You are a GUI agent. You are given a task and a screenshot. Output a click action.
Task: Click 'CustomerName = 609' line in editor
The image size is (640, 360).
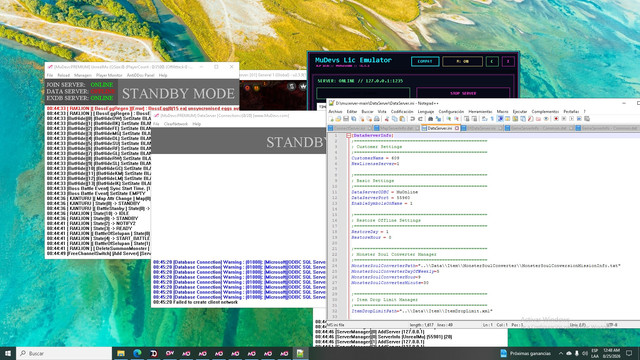(x=375, y=158)
